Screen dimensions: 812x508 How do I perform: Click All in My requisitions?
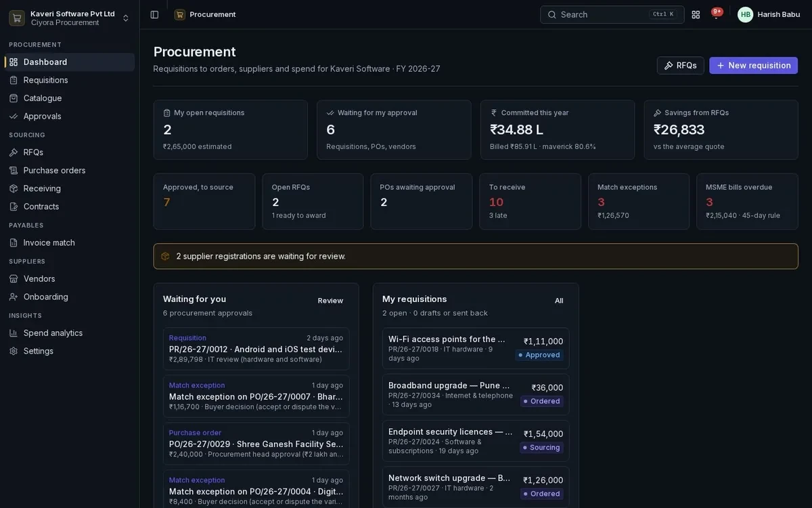point(559,301)
